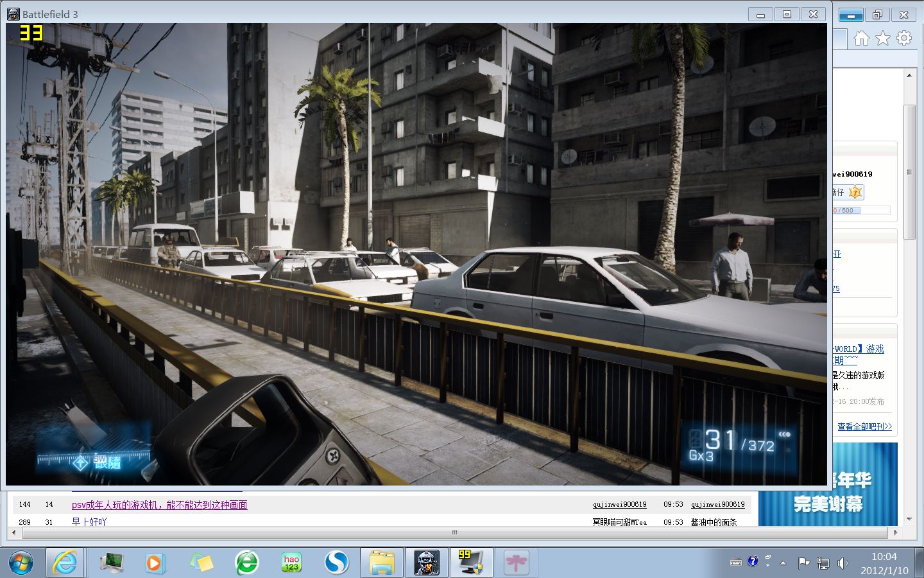Maximize the Battlefield 3 window
Viewport: 924px width, 578px height.
coord(787,14)
